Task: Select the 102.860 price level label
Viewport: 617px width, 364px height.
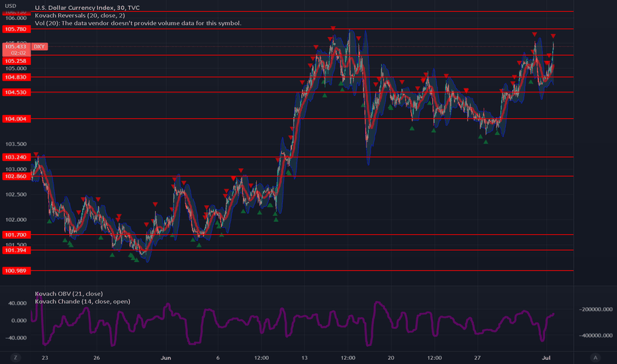Action: click(16, 176)
